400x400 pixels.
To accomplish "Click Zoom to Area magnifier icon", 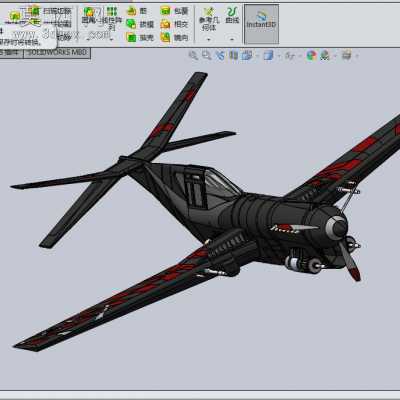I will click(207, 55).
